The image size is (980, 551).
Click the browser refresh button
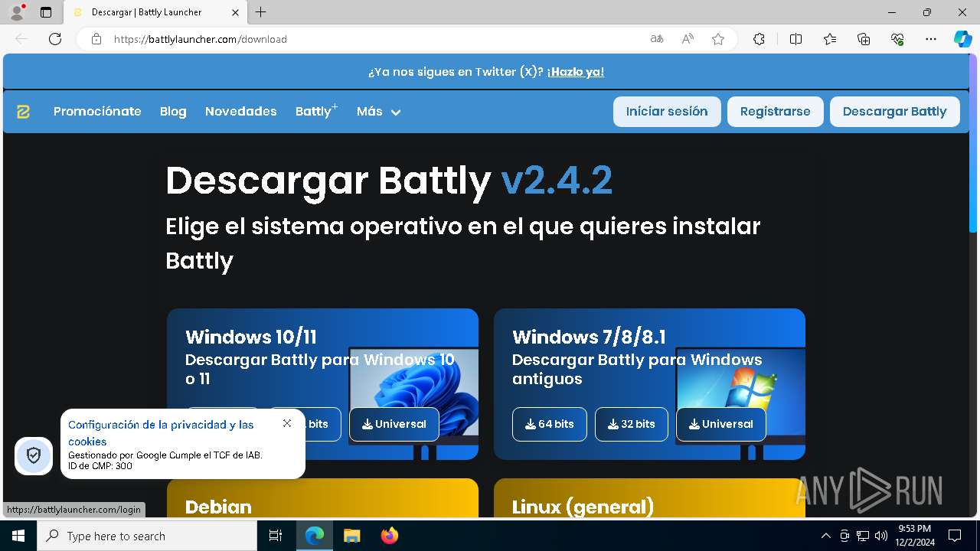tap(55, 39)
